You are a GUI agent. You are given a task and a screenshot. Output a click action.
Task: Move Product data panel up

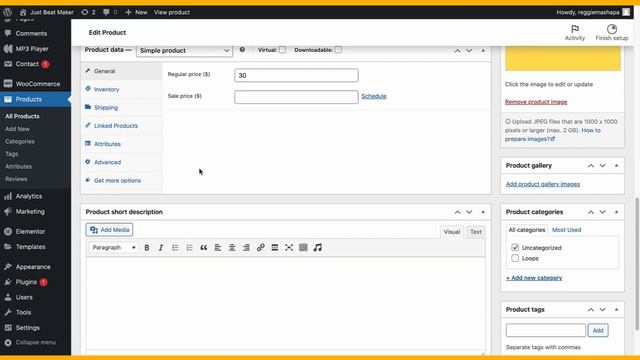(458, 51)
